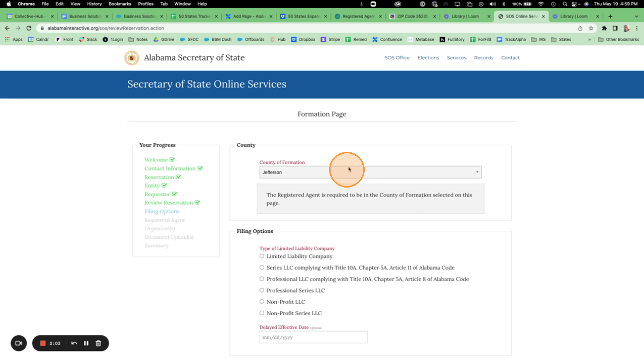Switch to the 50 States Tracker tab
This screenshot has height=362, width=644.
(x=194, y=16)
